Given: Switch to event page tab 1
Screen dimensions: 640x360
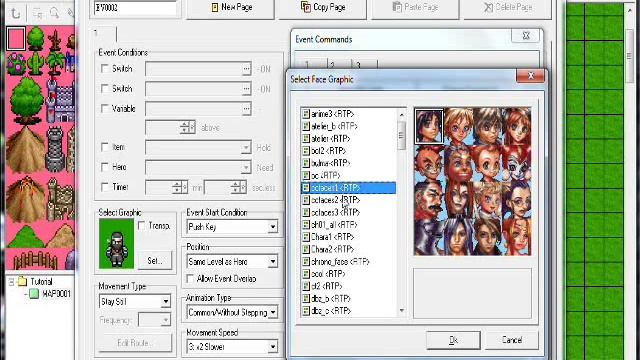Looking at the screenshot, I should [x=104, y=33].
